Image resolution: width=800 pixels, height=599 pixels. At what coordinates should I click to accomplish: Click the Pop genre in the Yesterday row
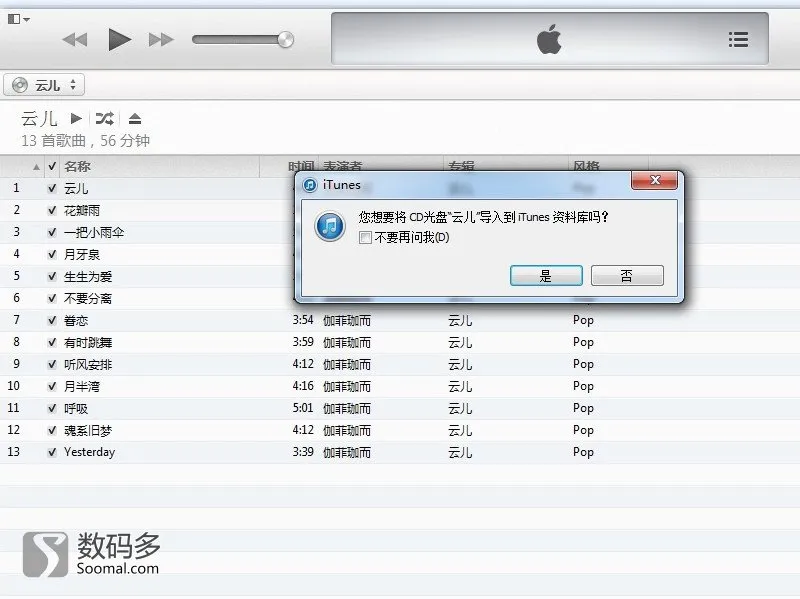pos(583,453)
